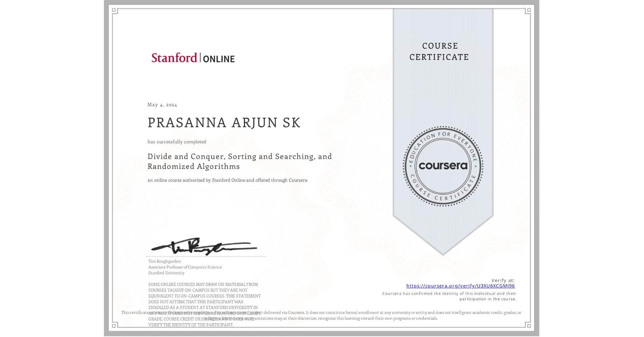Click the 'SOME ONLINE COURSES MAY DRAW' disclaimer
Image resolution: width=644 pixels, height=337 pixels.
(204, 304)
